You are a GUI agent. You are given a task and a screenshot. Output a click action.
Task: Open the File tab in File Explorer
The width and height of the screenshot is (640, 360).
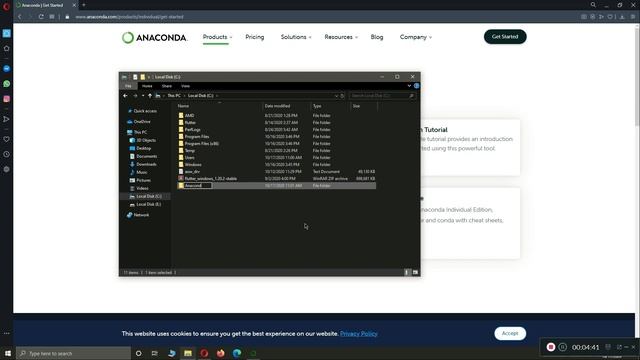pos(128,86)
